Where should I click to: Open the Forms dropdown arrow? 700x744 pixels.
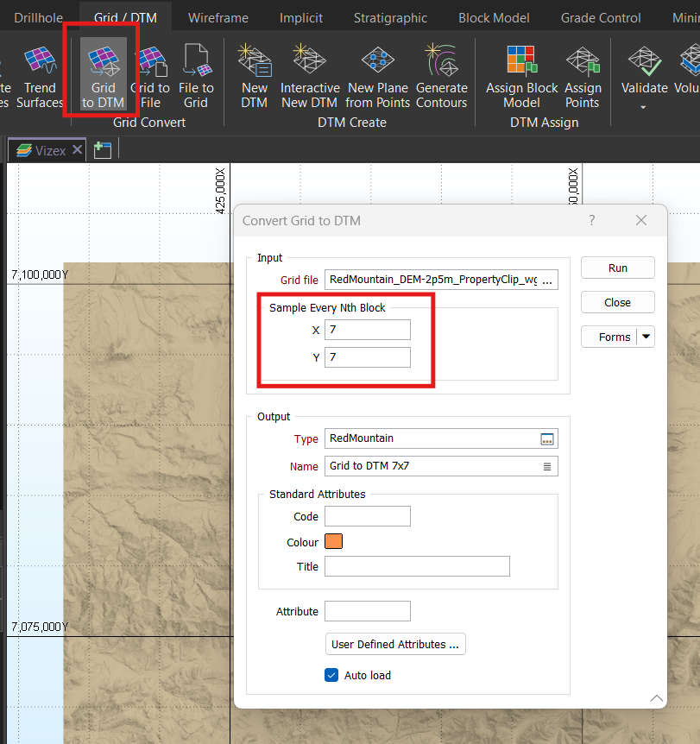click(x=646, y=337)
